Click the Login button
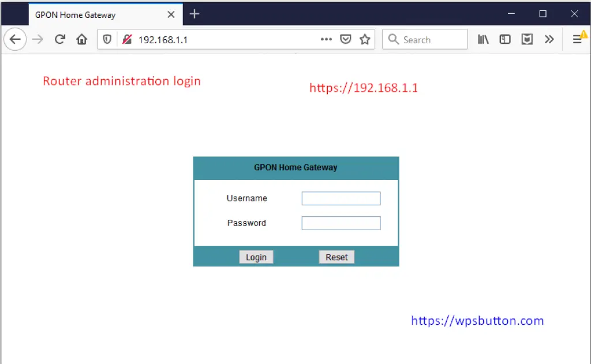The image size is (591, 364). [x=256, y=257]
